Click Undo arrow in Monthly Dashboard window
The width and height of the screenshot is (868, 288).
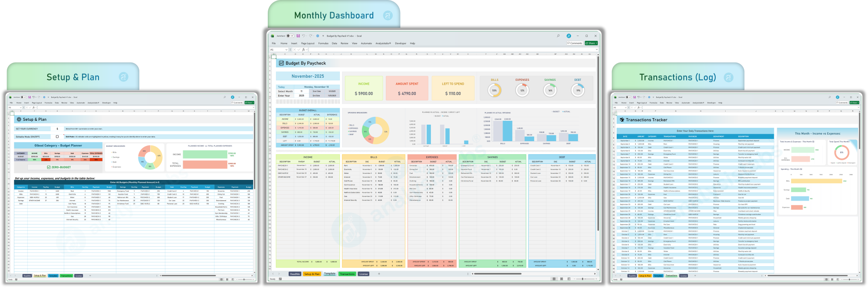(x=303, y=36)
